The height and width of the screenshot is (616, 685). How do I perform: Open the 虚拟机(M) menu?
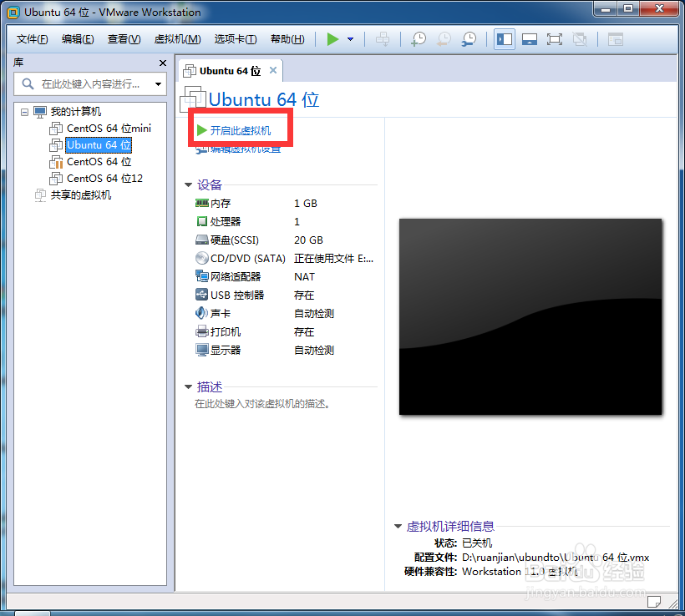tap(177, 39)
